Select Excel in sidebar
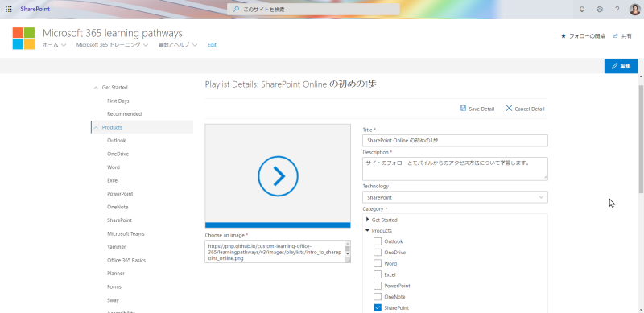 tap(113, 180)
